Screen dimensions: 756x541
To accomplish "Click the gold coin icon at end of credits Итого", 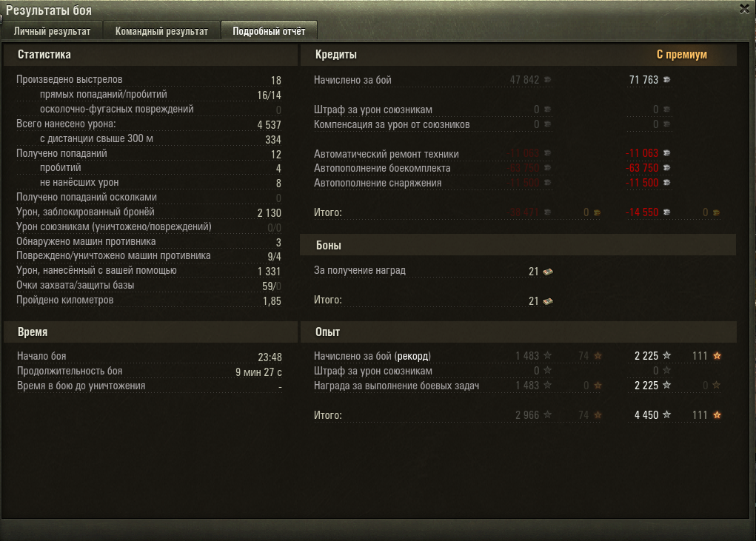I will 717,212.
